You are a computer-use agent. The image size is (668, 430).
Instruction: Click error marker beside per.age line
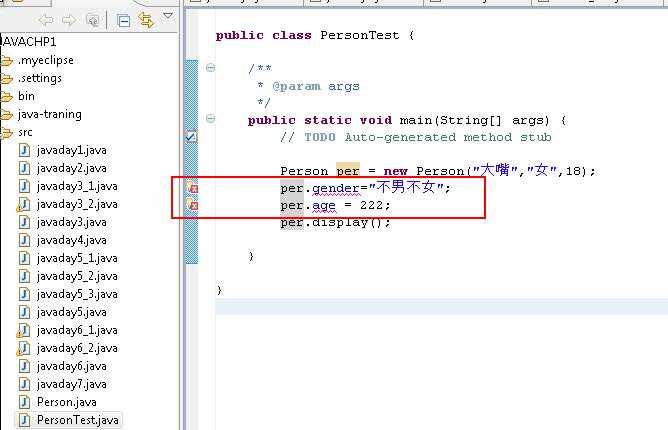point(192,205)
